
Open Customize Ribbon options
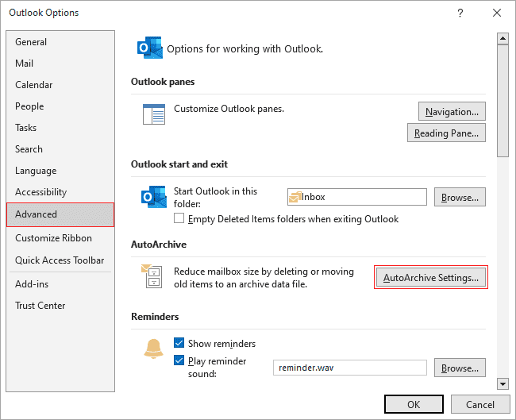tap(60, 238)
